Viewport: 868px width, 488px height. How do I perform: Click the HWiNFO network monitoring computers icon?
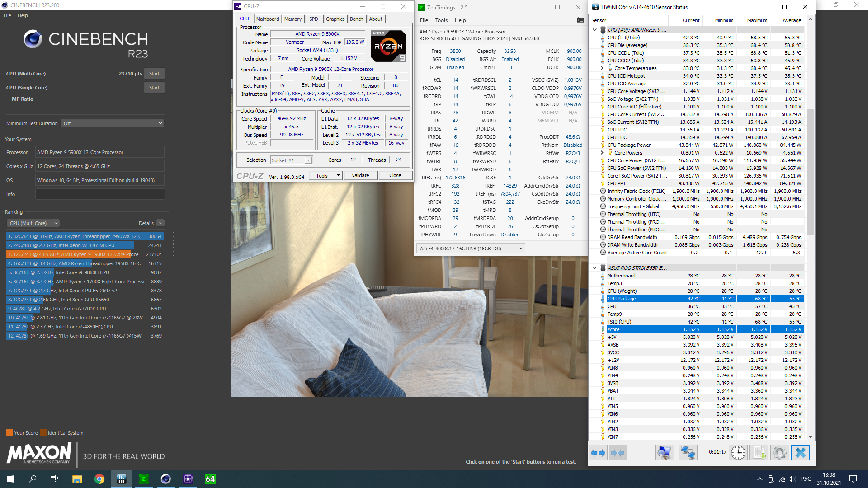(688, 453)
